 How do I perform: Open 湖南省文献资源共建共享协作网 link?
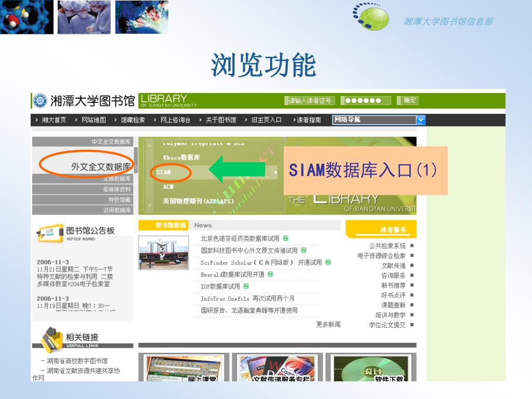pos(76,374)
